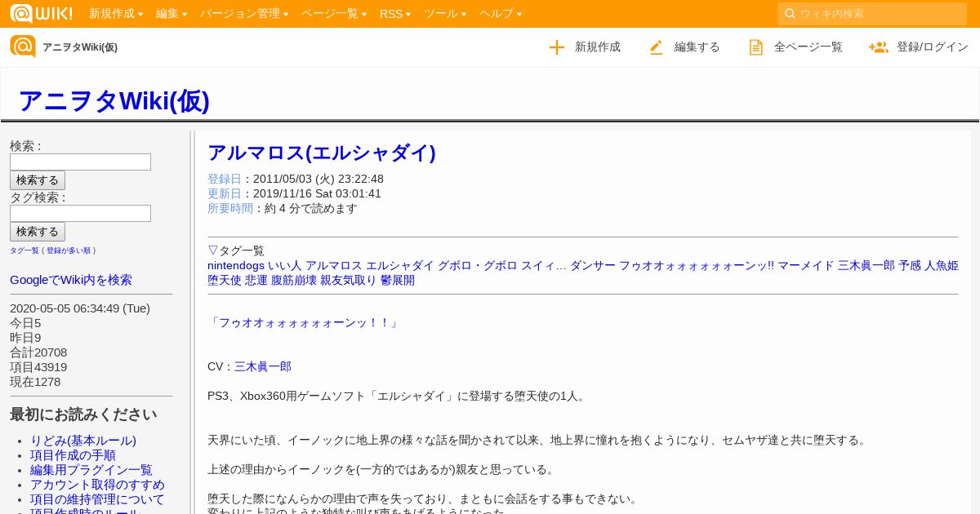Viewport: 980px width, 514px height.
Task: Click 検索する button under 検索
Action: click(38, 180)
